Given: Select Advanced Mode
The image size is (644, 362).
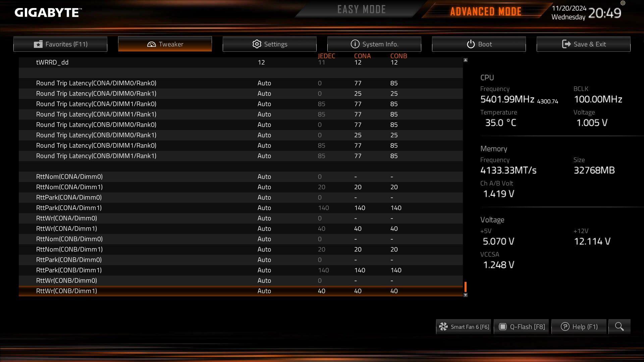Looking at the screenshot, I should [486, 11].
